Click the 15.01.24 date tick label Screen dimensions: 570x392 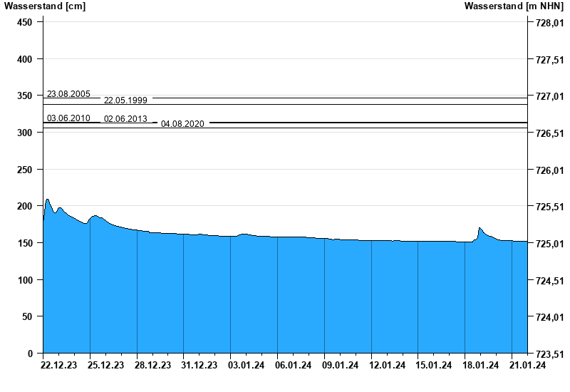click(434, 366)
